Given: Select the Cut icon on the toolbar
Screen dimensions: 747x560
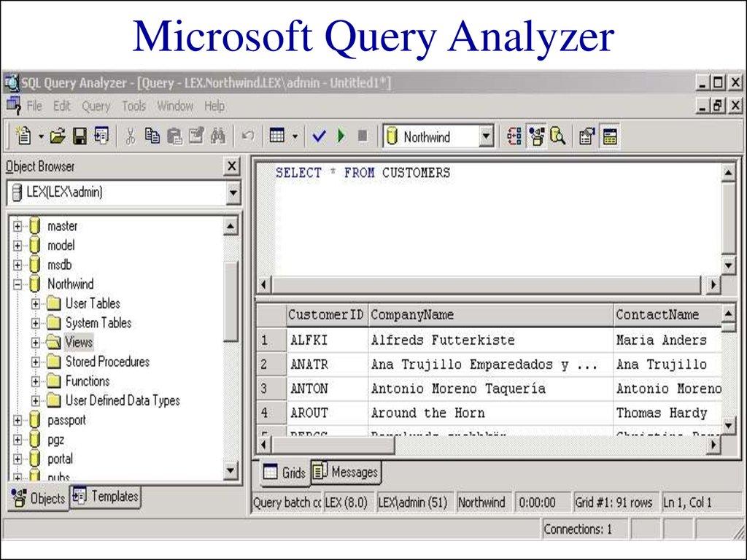Looking at the screenshot, I should 131,136.
